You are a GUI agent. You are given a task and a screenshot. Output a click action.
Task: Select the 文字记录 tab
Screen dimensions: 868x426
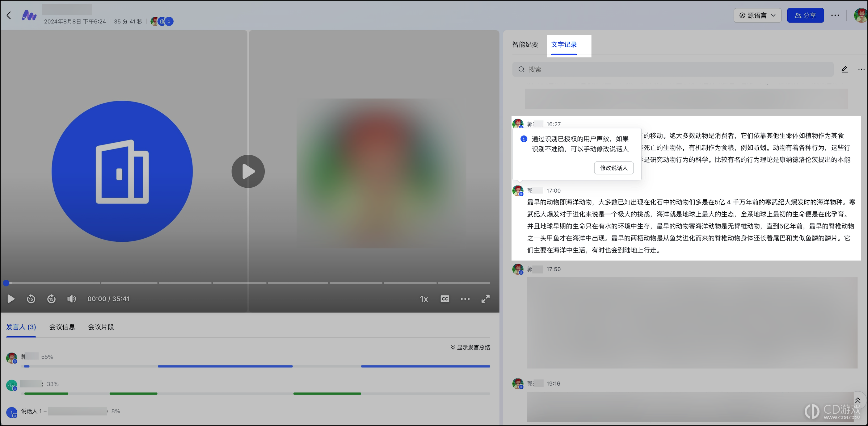564,44
